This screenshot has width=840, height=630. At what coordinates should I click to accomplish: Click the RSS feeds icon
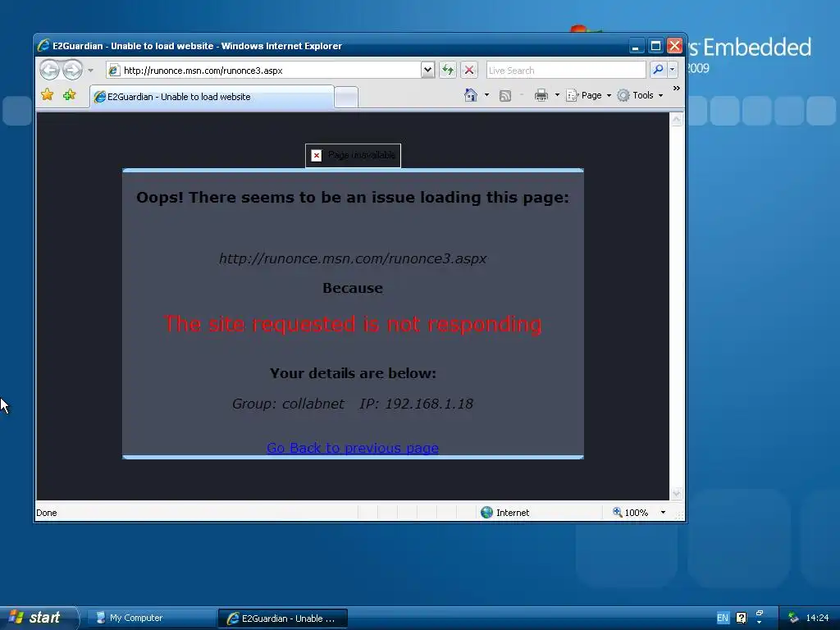click(x=505, y=96)
